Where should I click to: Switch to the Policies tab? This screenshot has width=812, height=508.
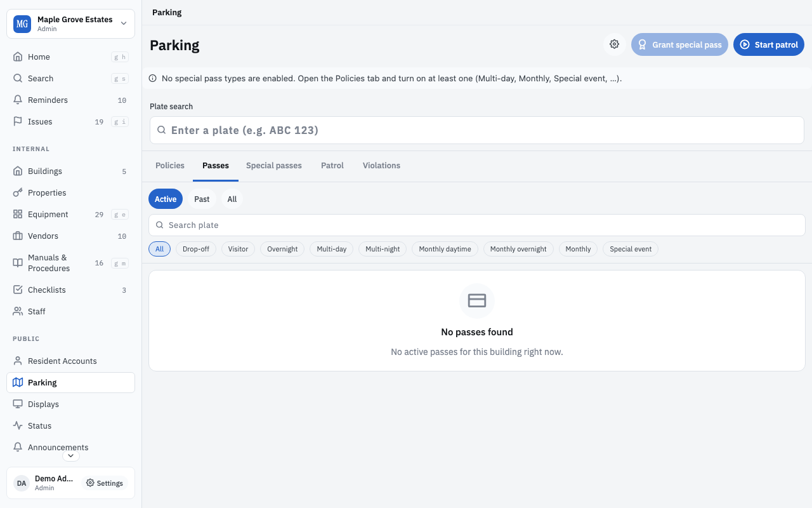pyautogui.click(x=170, y=165)
